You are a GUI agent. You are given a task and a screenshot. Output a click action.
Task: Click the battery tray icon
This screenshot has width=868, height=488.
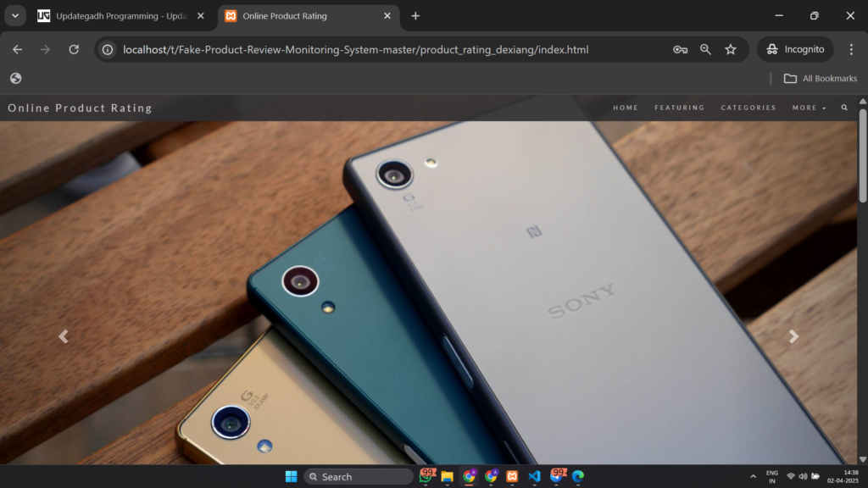tap(815, 476)
